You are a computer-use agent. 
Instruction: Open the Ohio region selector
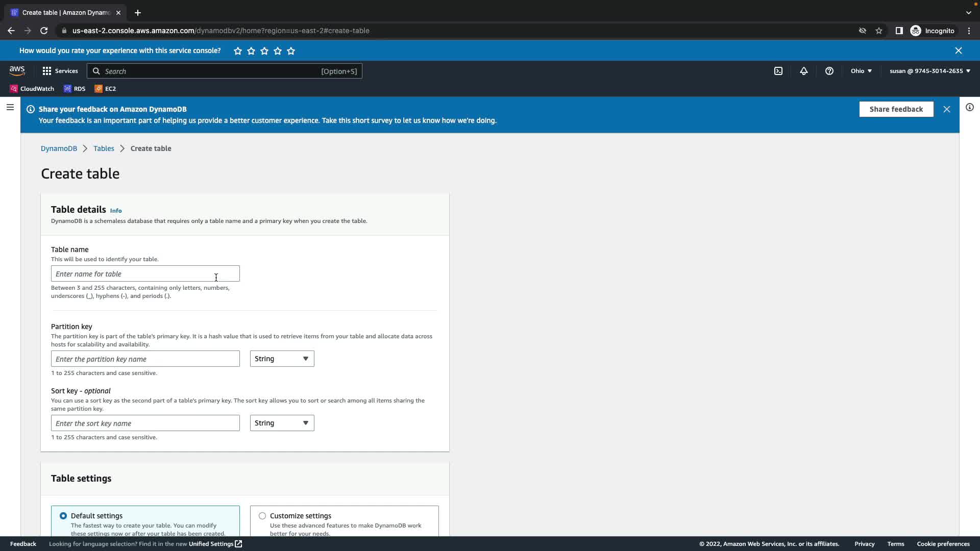coord(861,71)
